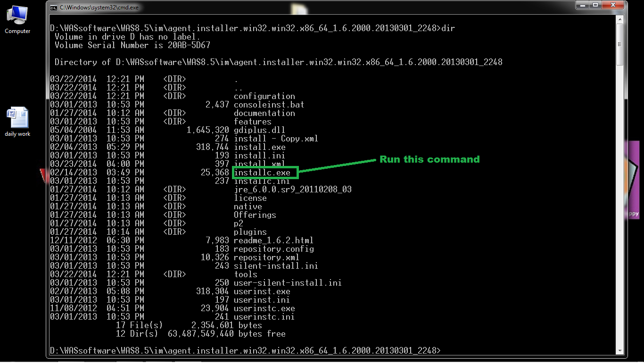Select the install.exe file entry
The height and width of the screenshot is (363, 644).
point(260,147)
